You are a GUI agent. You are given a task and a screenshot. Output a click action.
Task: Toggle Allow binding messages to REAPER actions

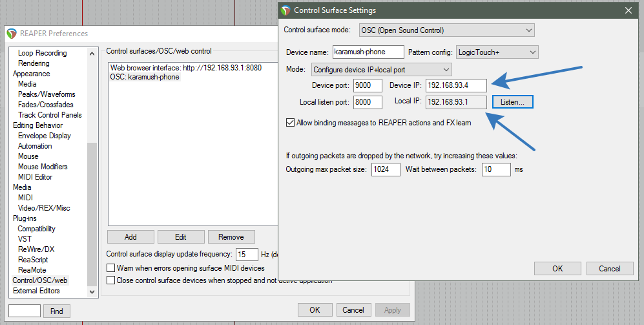tap(291, 122)
